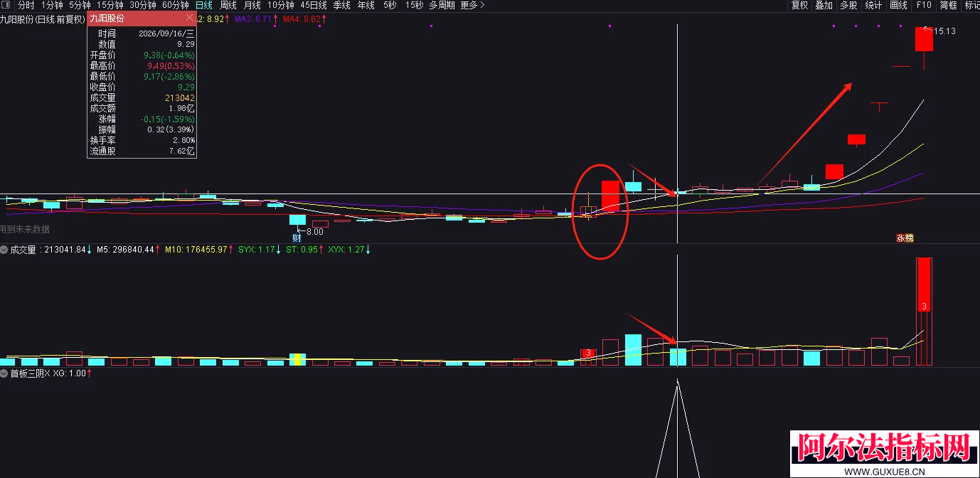This screenshot has width=980, height=478.
Task: Click the 复权 button
Action: (x=800, y=5)
